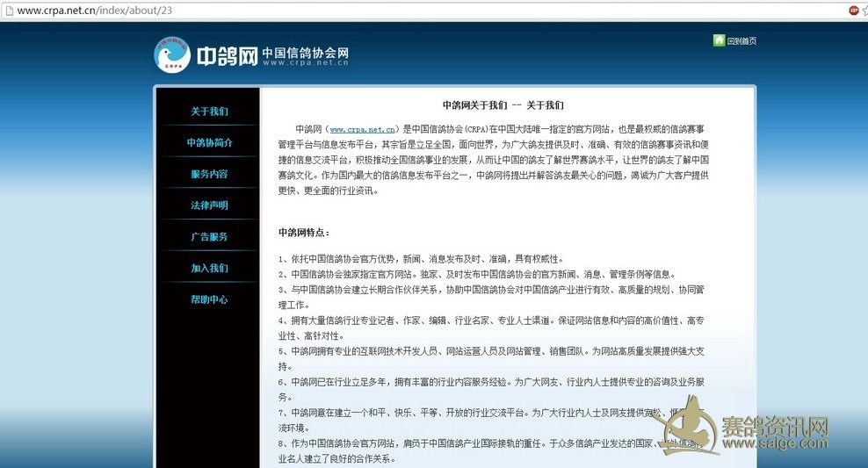Click the www.crpa.net.cn text under logo

click(x=306, y=62)
